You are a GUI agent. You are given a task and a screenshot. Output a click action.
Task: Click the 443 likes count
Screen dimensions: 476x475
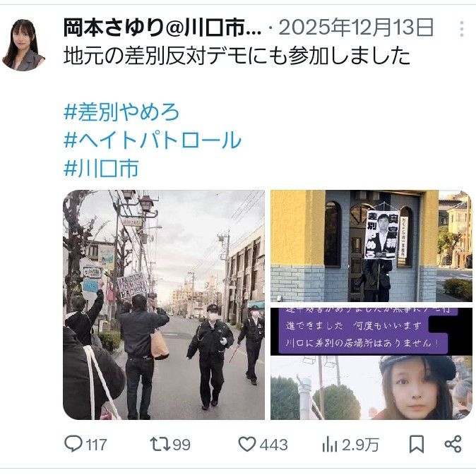(273, 445)
